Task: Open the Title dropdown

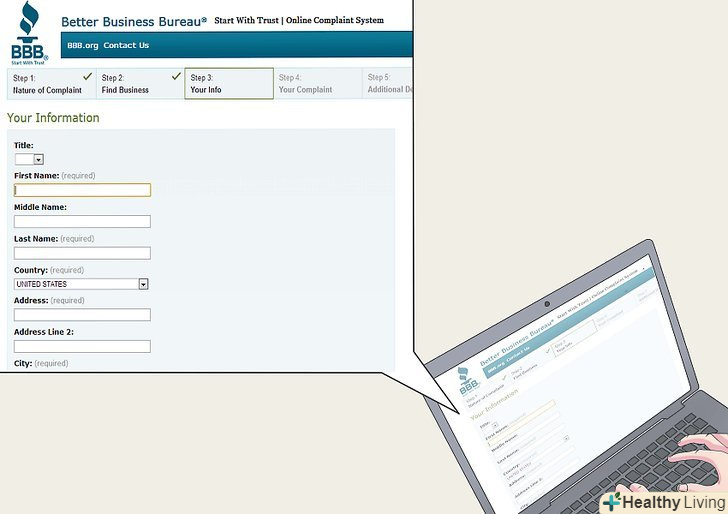Action: (29, 159)
